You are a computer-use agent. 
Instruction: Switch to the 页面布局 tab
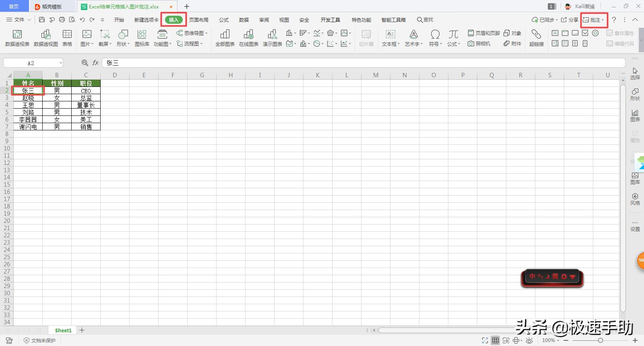[199, 20]
